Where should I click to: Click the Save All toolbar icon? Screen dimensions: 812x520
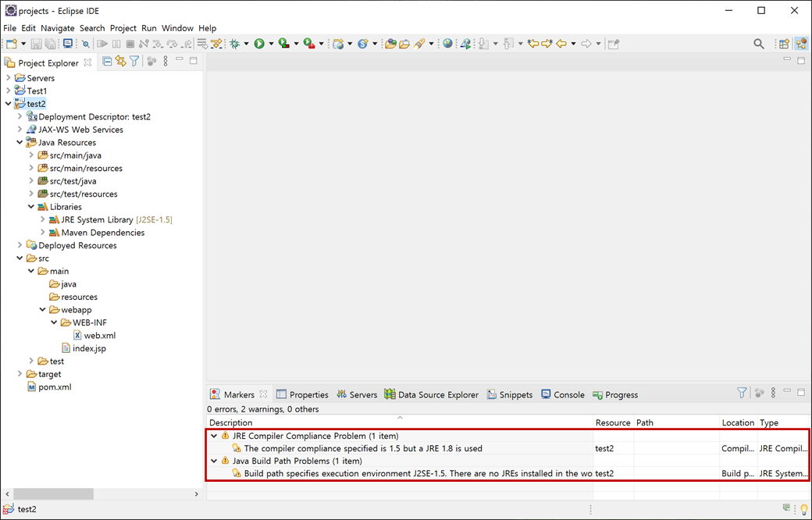(50, 44)
